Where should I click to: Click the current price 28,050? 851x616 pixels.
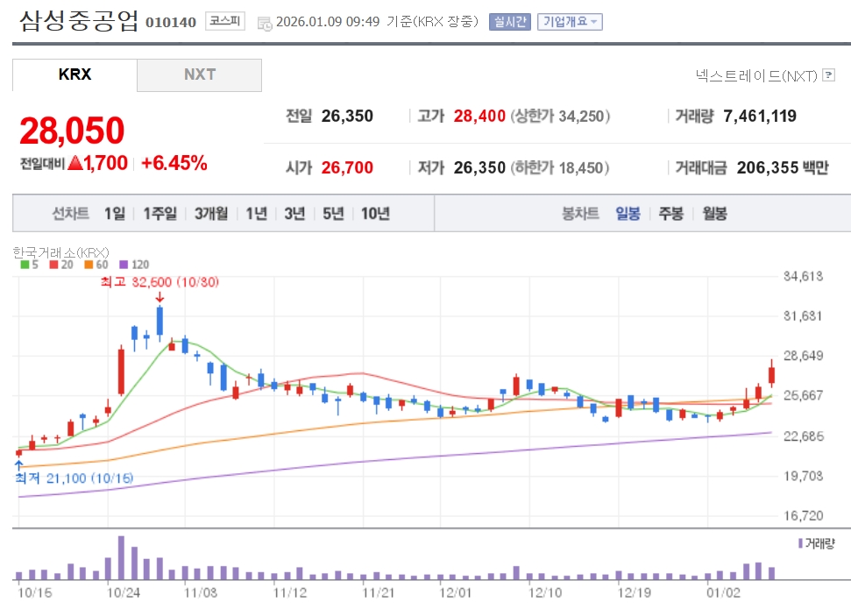pyautogui.click(x=72, y=131)
